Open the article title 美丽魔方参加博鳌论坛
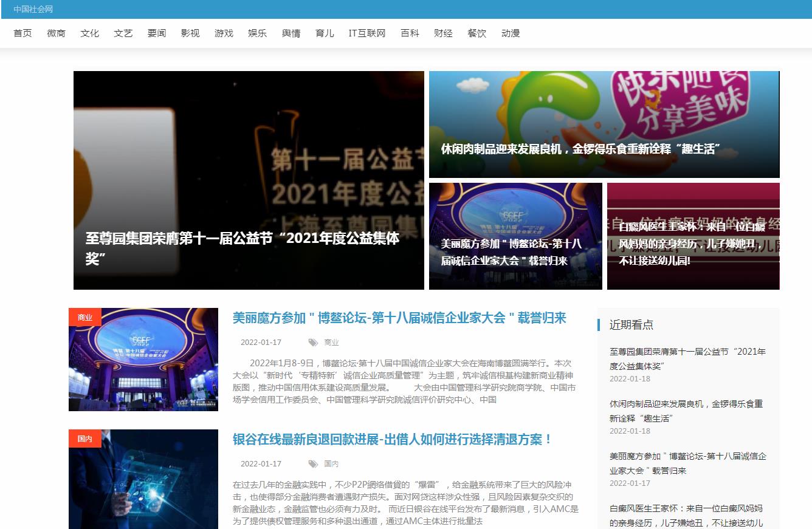This screenshot has width=812, height=529. point(399,318)
